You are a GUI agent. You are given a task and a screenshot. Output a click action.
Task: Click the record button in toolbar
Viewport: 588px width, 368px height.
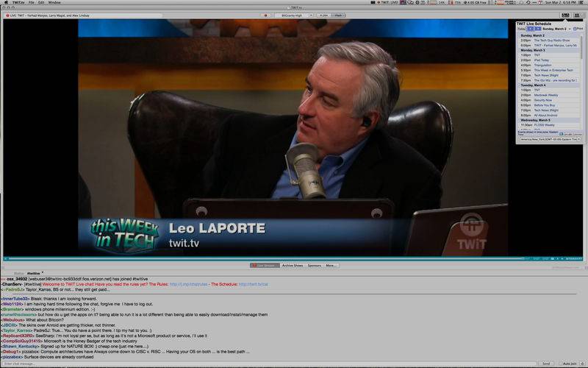(x=266, y=15)
